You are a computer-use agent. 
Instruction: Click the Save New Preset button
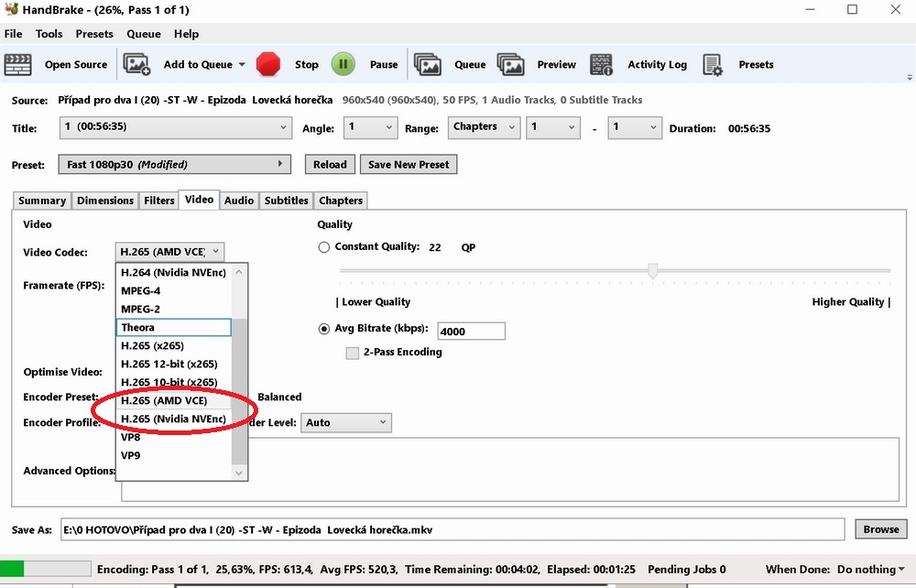click(409, 165)
